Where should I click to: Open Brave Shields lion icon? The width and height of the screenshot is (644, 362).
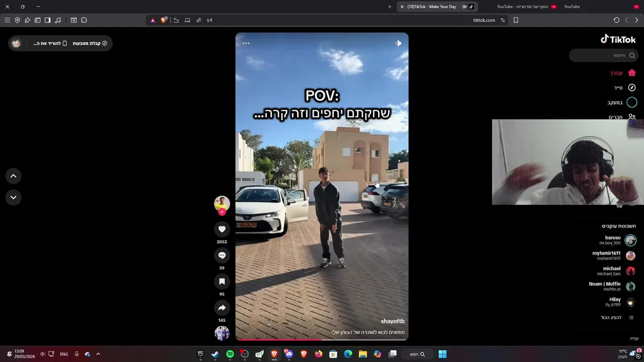coord(164,20)
